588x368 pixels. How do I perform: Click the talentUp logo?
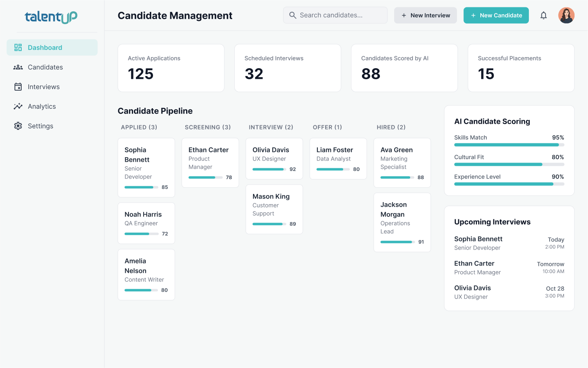(x=51, y=17)
